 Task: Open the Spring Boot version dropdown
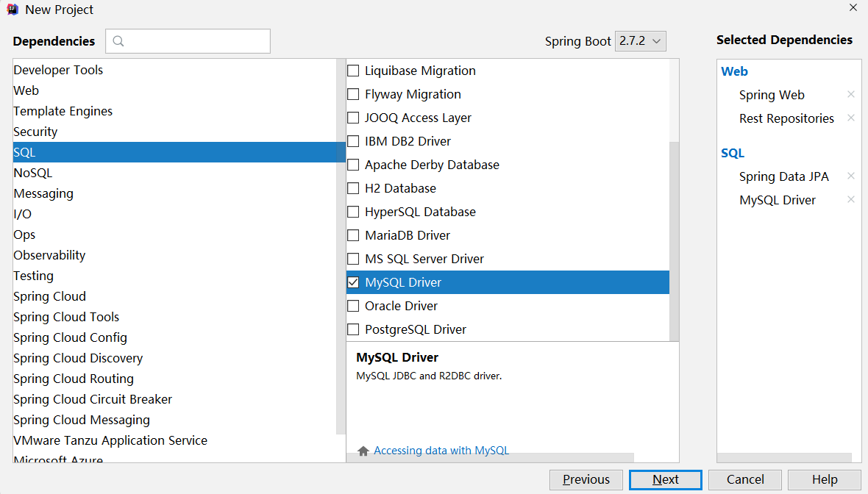[641, 41]
